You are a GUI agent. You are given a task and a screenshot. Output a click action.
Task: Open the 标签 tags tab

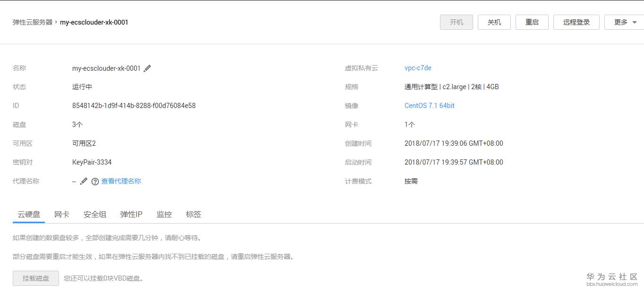click(193, 214)
